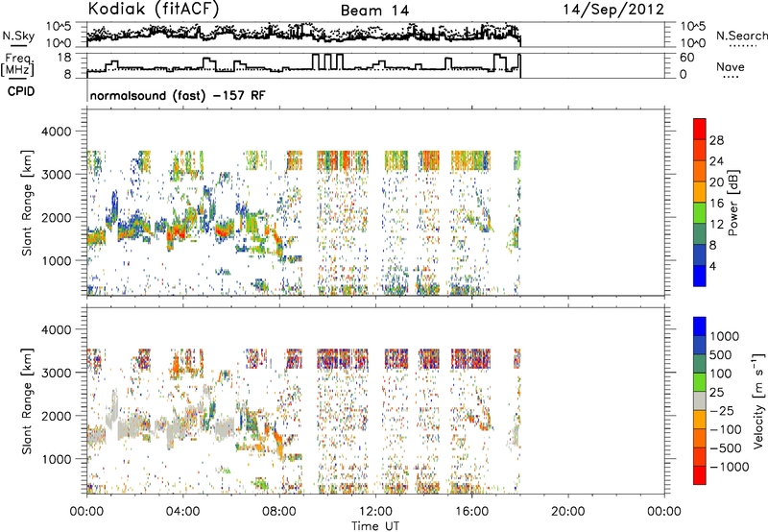Click velocity panel 'Slant Range [km]' label
768x532 pixels.
click(x=27, y=401)
